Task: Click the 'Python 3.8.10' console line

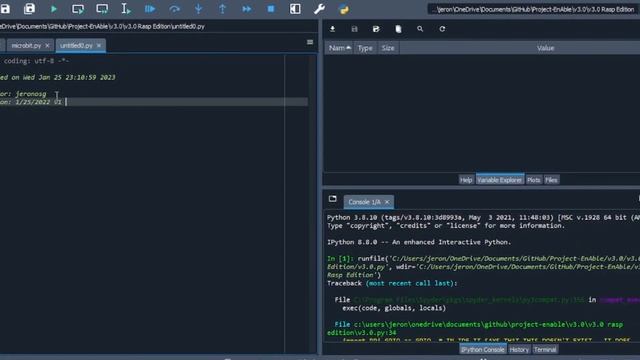Action: pyautogui.click(x=483, y=218)
